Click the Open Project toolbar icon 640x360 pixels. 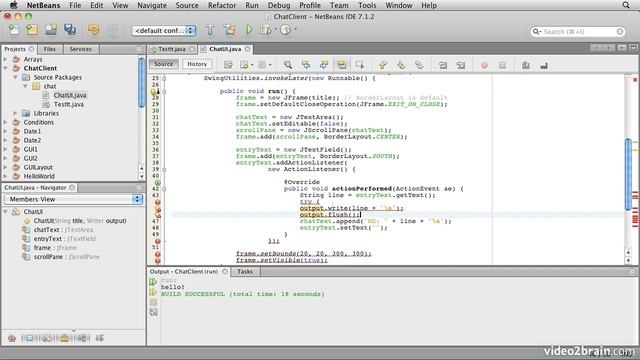(x=51, y=29)
